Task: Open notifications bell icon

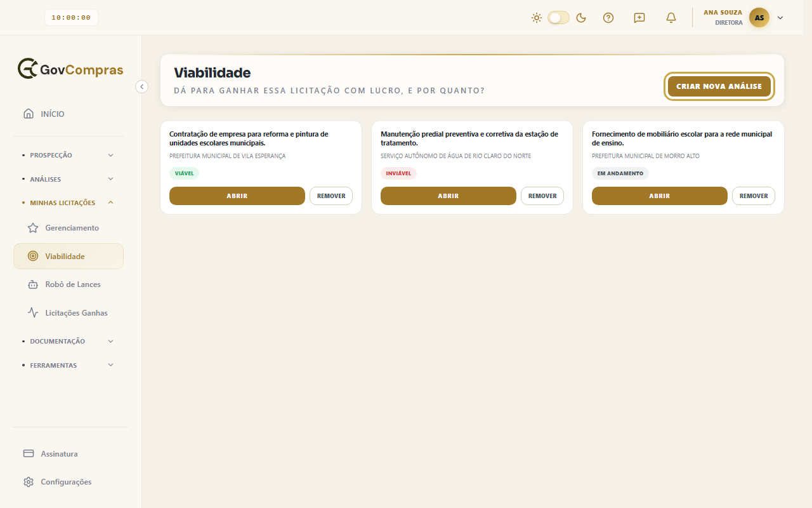Action: tap(671, 18)
